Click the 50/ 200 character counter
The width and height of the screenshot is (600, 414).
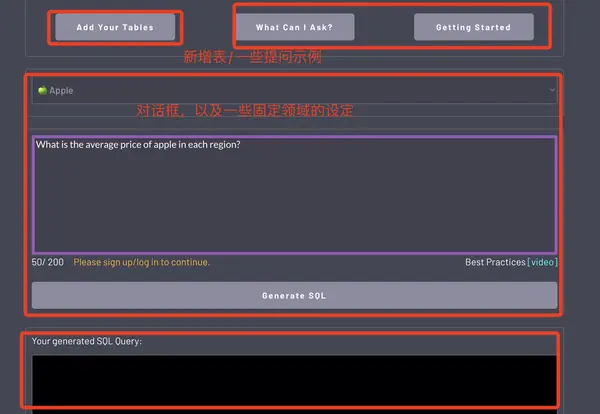47,262
